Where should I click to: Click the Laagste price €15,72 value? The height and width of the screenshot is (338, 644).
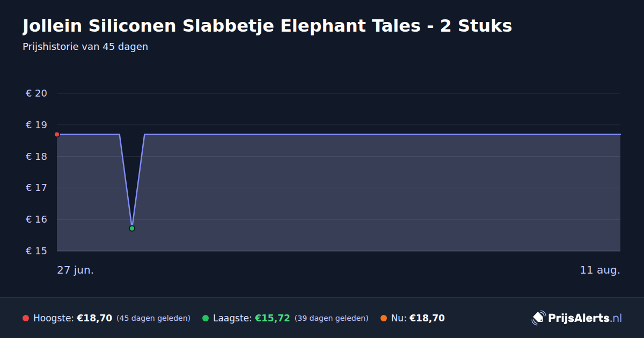click(x=273, y=318)
